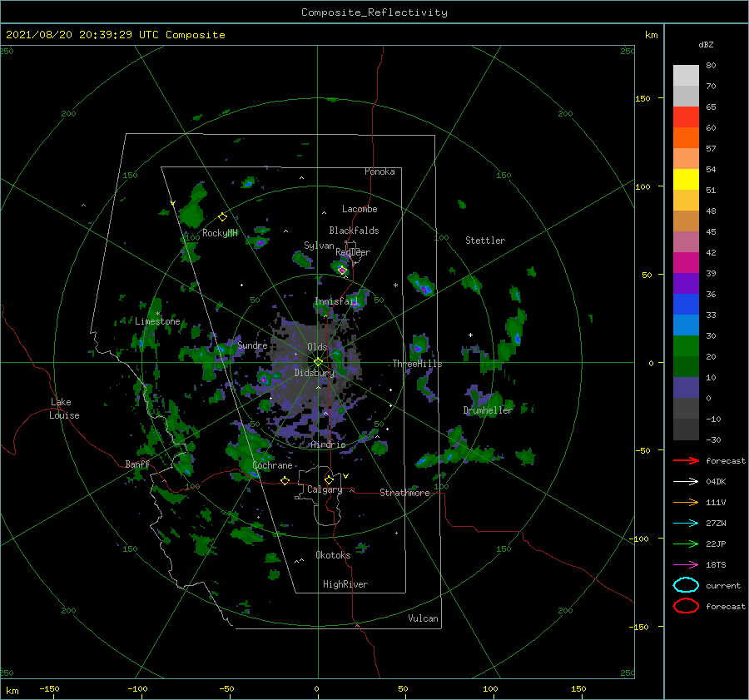Click the light blue 33 dBZ swatch
Screen dimensions: 749x700
(x=686, y=325)
